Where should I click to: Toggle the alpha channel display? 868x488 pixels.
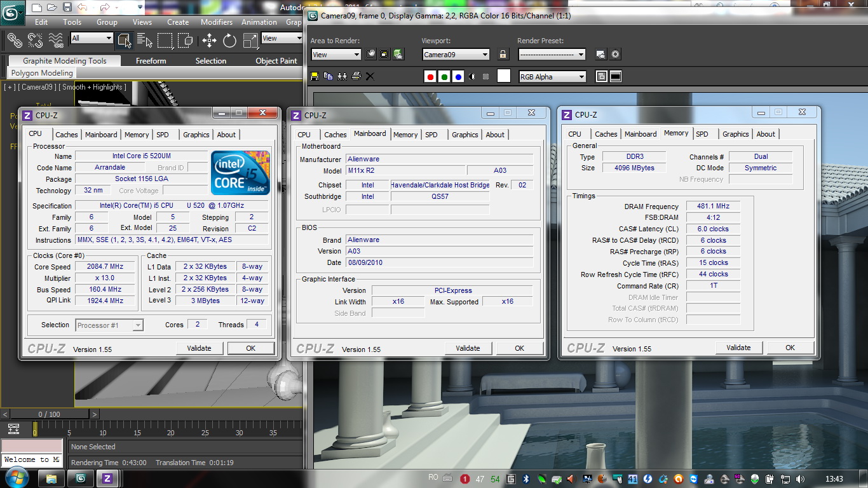click(x=472, y=77)
